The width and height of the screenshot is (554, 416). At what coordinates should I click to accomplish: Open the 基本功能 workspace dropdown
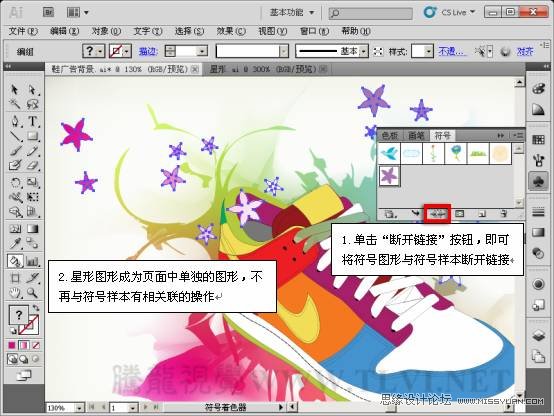point(292,13)
